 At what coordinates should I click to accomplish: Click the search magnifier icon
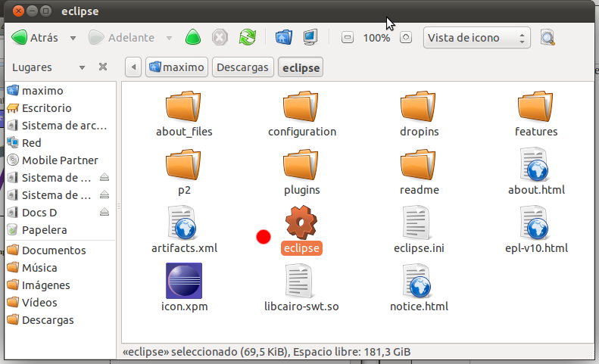coord(548,37)
